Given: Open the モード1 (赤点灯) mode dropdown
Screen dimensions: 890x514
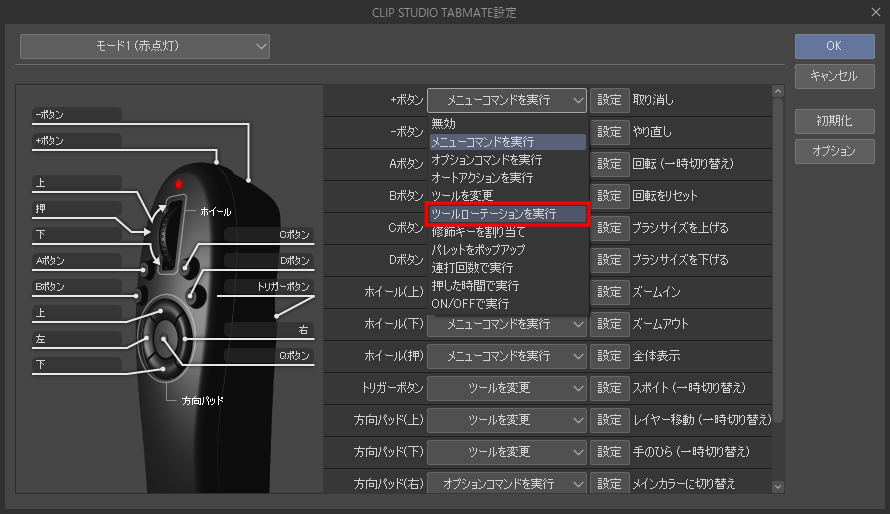Looking at the screenshot, I should click(145, 47).
